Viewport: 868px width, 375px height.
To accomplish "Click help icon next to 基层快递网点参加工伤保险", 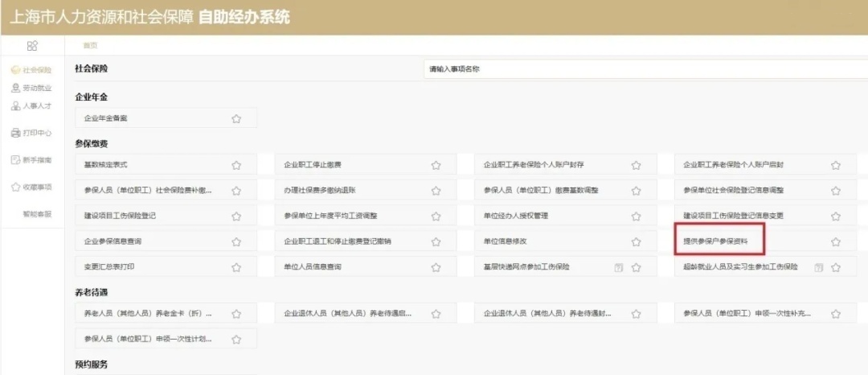I will 618,267.
